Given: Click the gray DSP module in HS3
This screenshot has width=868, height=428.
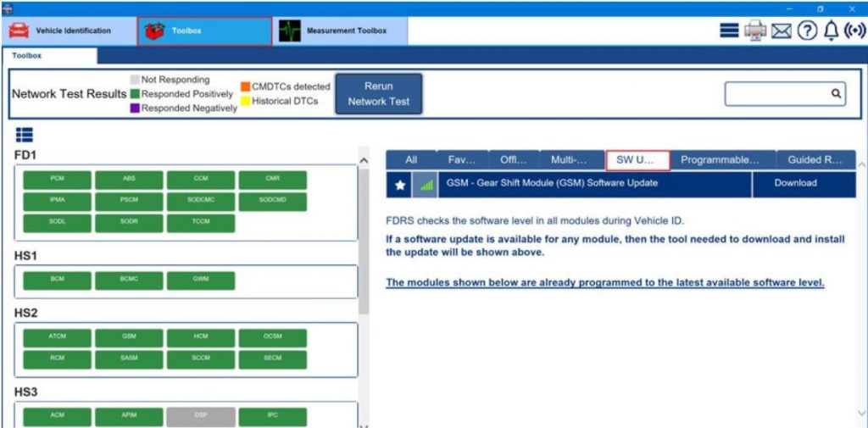Looking at the screenshot, I should coord(201,415).
